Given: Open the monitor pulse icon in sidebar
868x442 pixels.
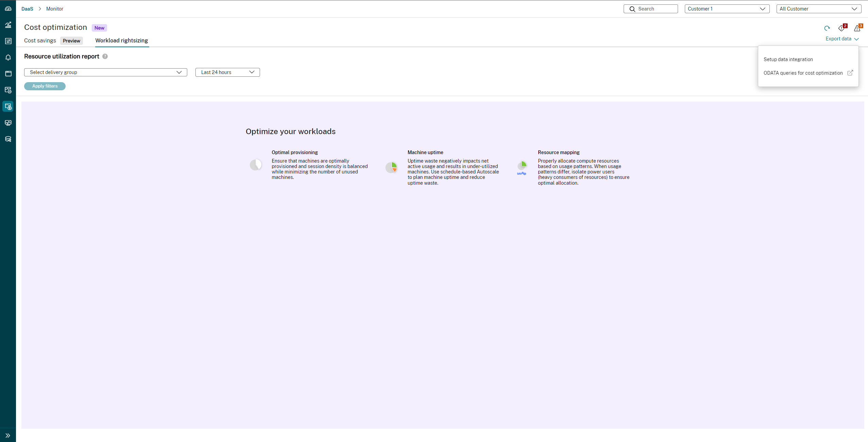Looking at the screenshot, I should (8, 123).
